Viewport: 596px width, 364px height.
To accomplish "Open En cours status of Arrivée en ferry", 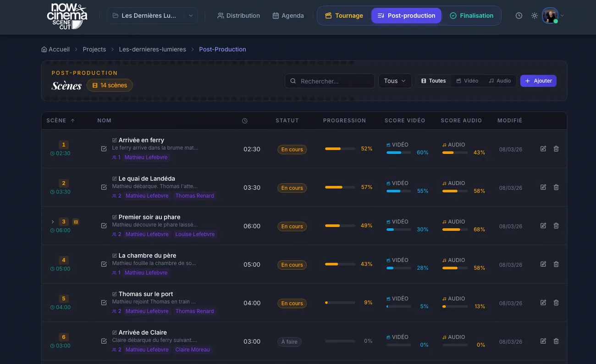I will (292, 149).
